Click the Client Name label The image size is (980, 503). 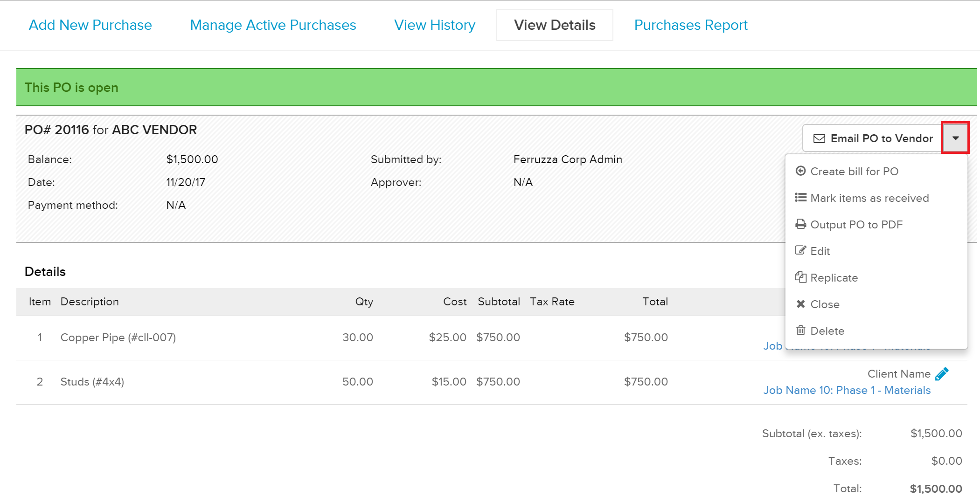coord(899,374)
